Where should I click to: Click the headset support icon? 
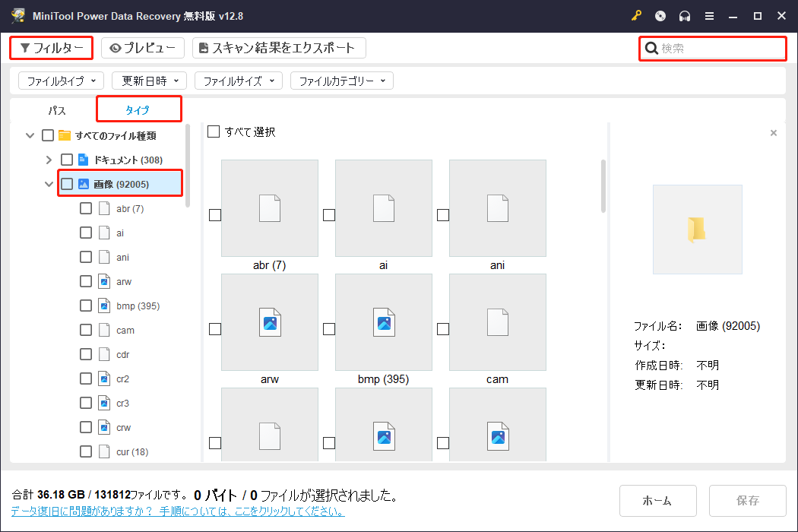click(x=685, y=15)
